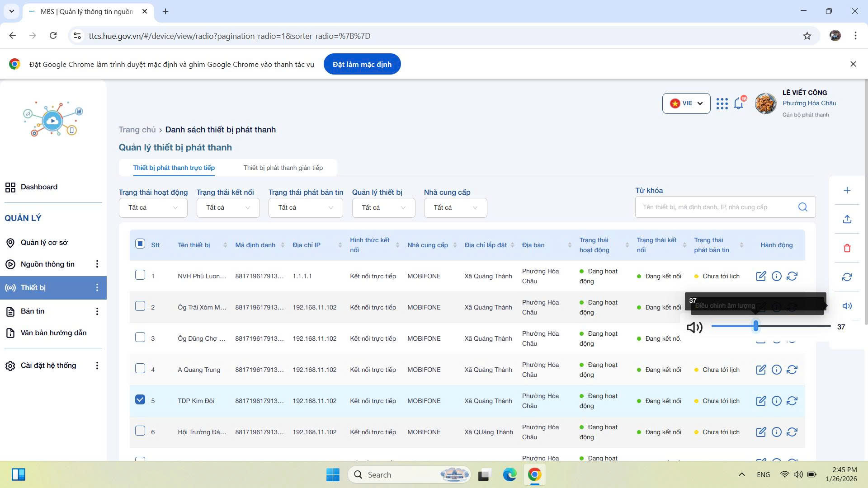Click the volume slider handle
Viewport: 868px width, 488px height.
pyautogui.click(x=755, y=326)
